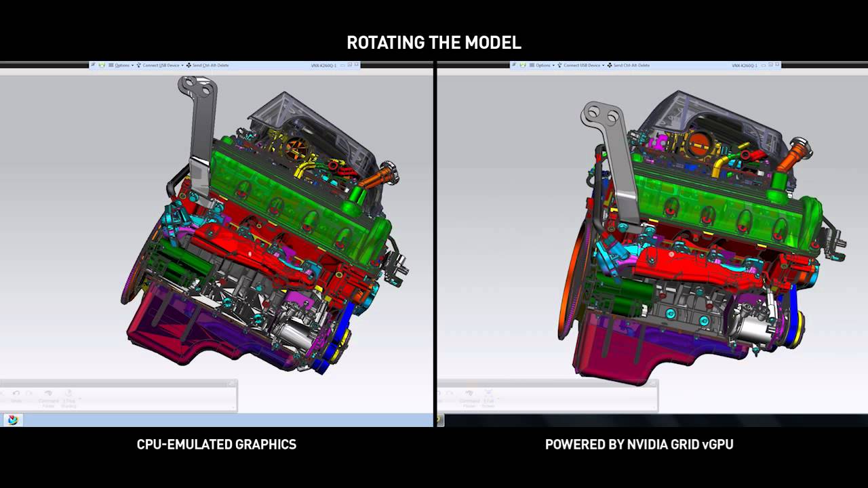Click green connection status icon in left toolbar
Screen dimensions: 868x488
(102, 65)
